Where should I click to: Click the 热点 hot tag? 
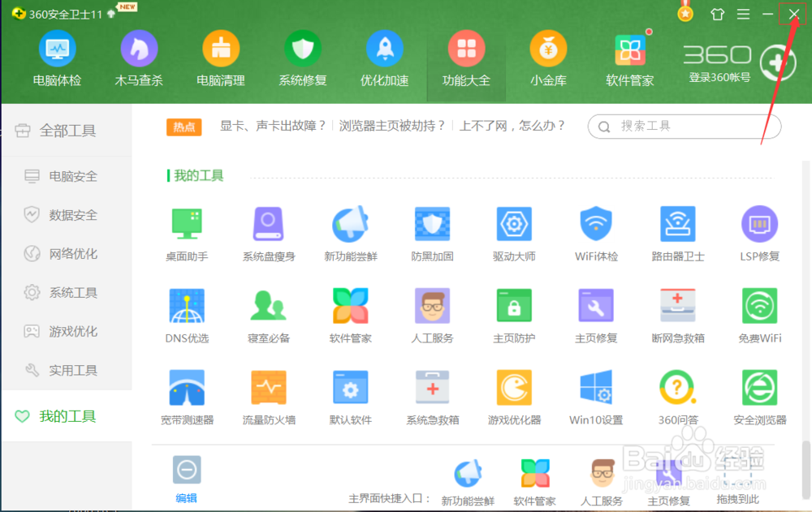pos(184,127)
